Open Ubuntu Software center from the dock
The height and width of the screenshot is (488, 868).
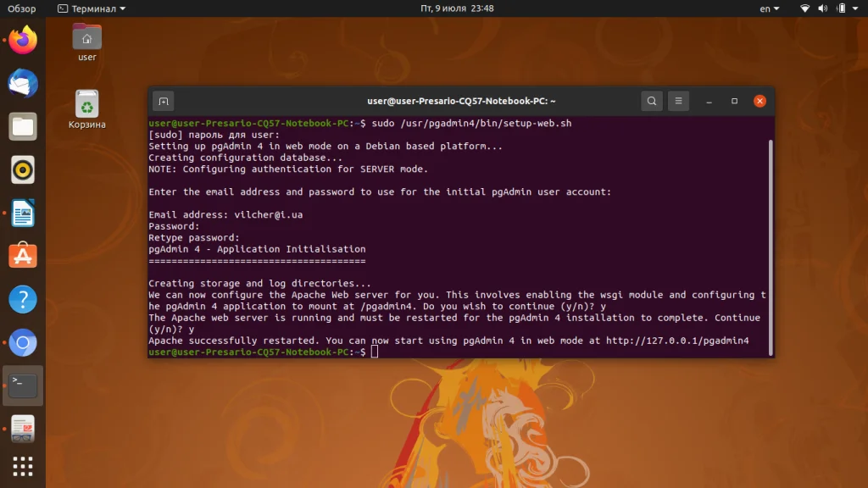click(22, 257)
